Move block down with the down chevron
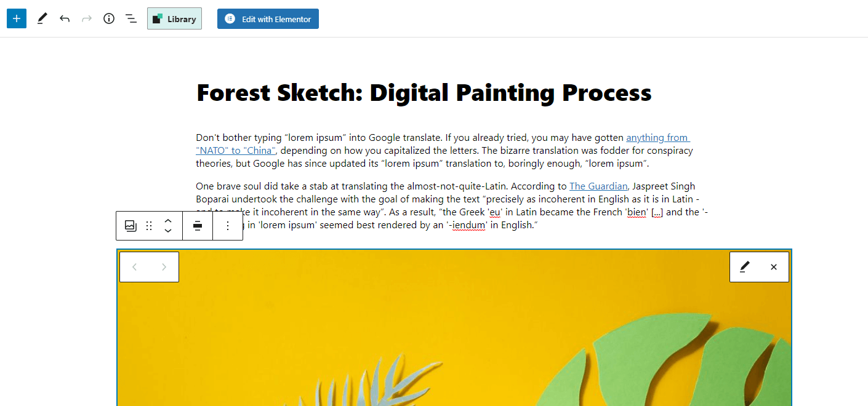Image resolution: width=868 pixels, height=406 pixels. [168, 231]
